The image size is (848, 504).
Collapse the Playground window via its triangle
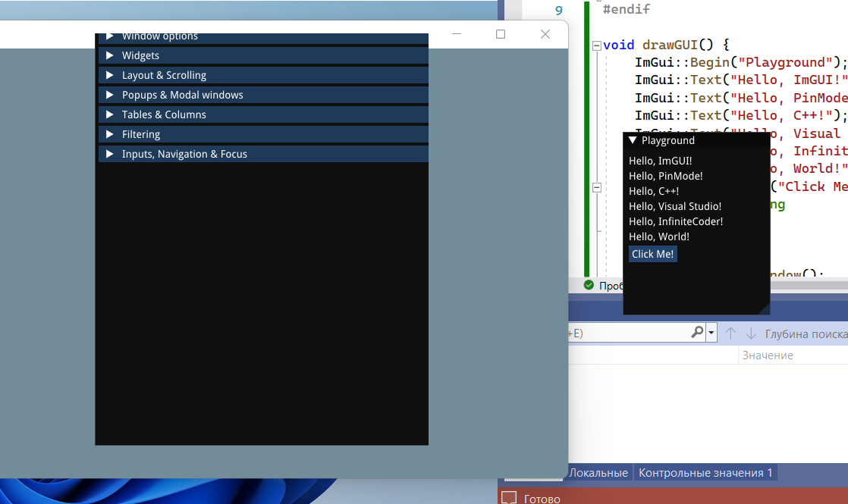point(632,140)
